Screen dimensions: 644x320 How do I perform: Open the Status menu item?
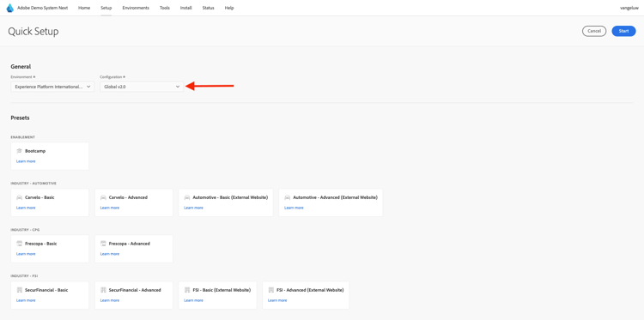click(x=209, y=8)
